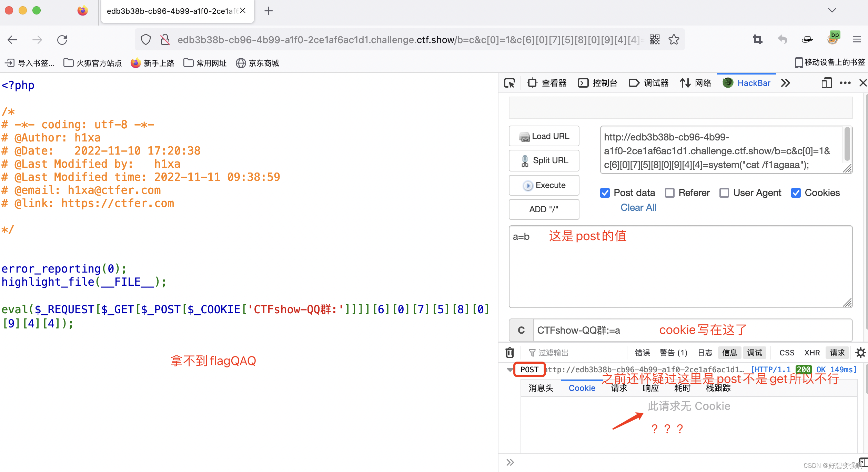Go back using the browser back arrow
This screenshot has height=472, width=868.
[12, 40]
